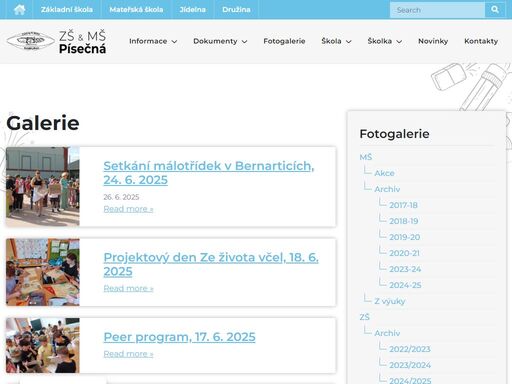Select 2019-20 in MŠ archive tree

[x=405, y=237]
